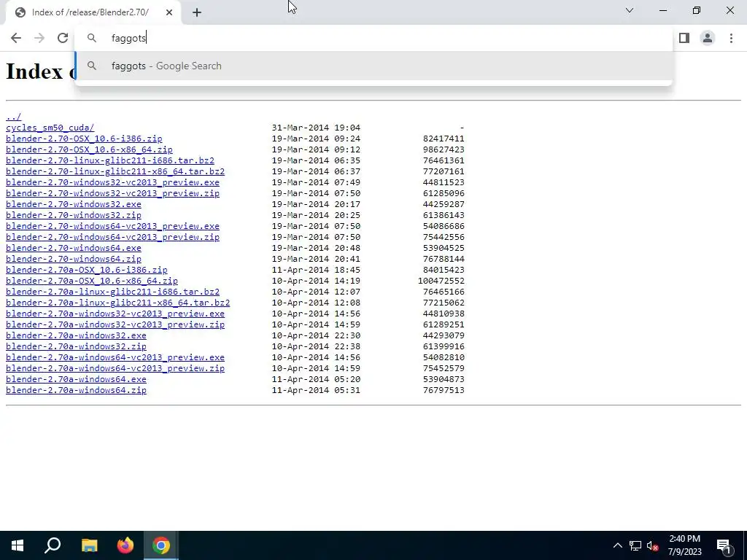Download blender-2.70-windows64.exe
This screenshot has width=747, height=560.
pos(74,248)
